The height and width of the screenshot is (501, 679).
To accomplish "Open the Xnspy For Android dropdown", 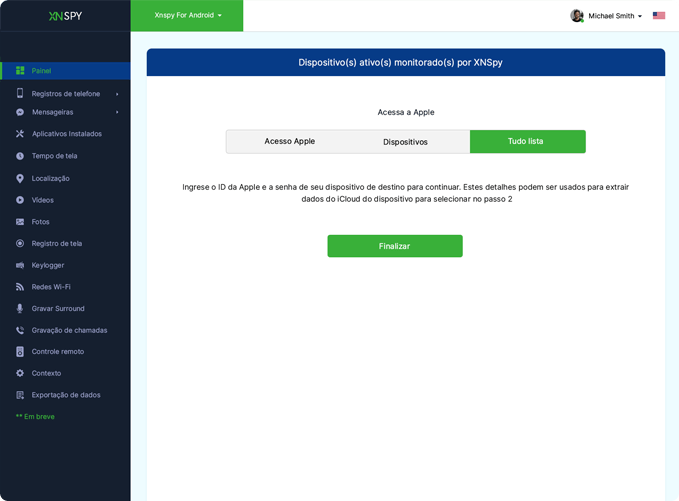I will [x=188, y=16].
